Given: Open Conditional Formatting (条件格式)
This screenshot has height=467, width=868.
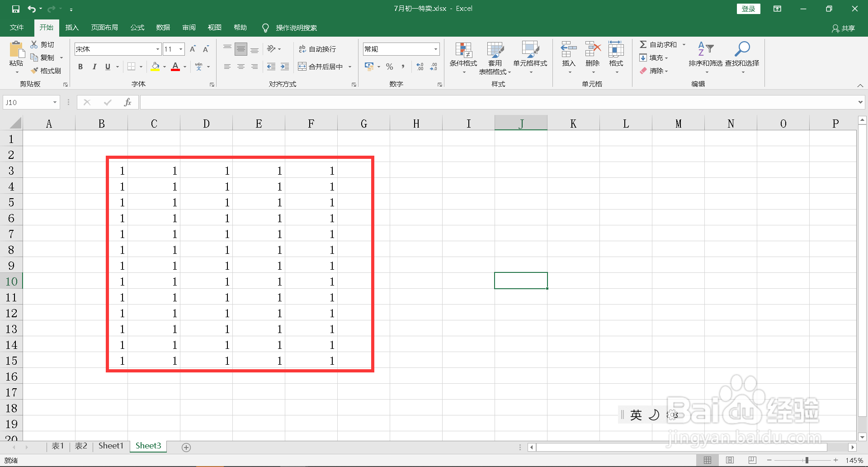Looking at the screenshot, I should pos(463,58).
